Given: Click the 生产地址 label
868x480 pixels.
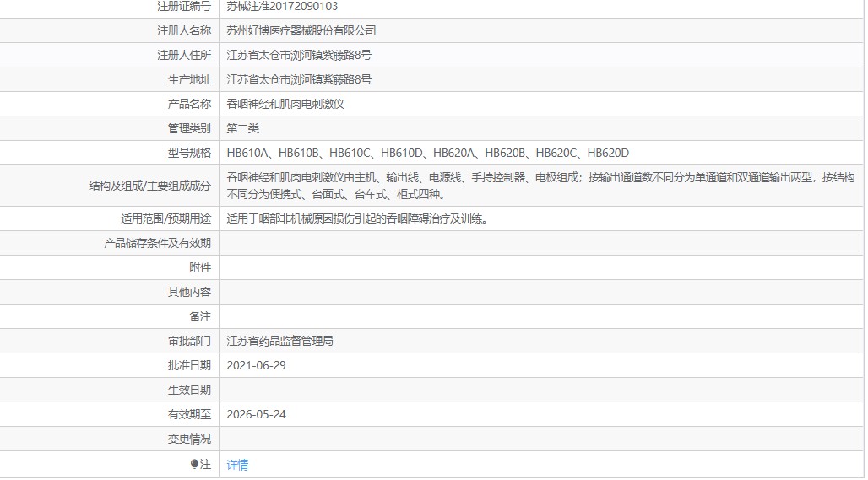Looking at the screenshot, I should [189, 79].
